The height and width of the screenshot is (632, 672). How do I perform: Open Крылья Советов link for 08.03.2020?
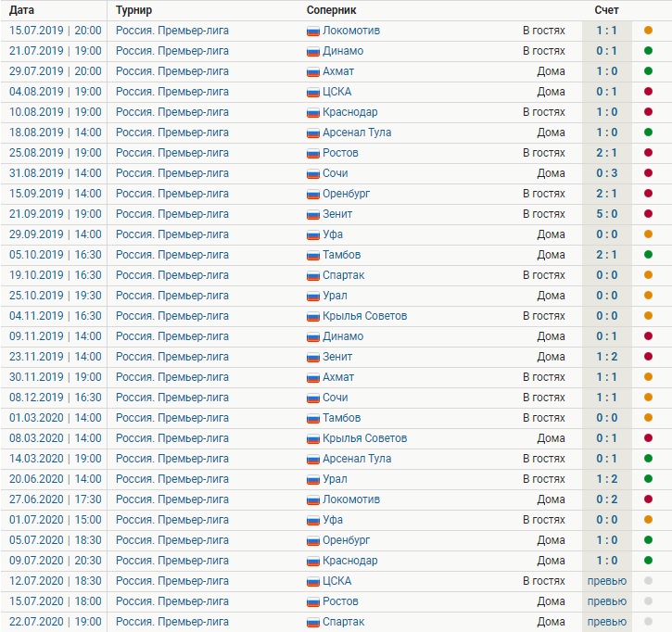click(x=364, y=438)
